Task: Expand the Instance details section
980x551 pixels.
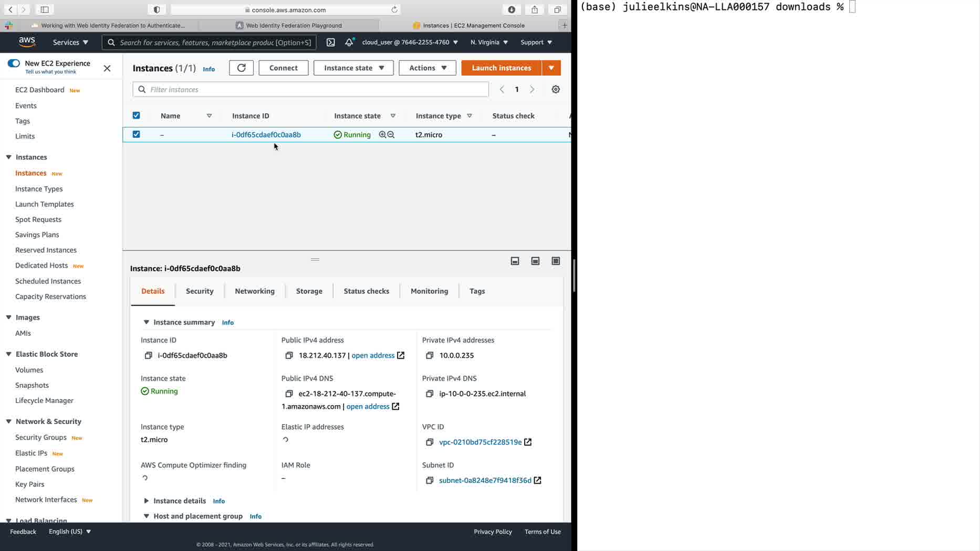Action: pos(147,501)
